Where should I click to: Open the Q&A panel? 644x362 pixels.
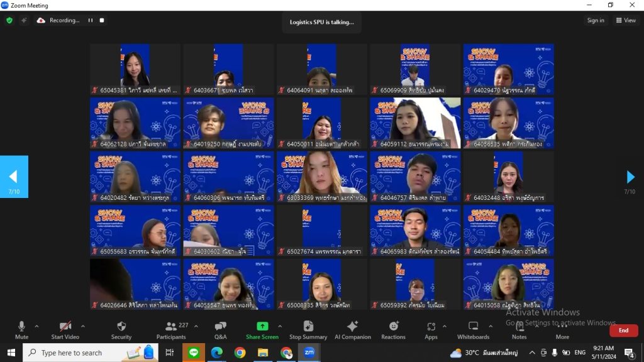pyautogui.click(x=221, y=331)
